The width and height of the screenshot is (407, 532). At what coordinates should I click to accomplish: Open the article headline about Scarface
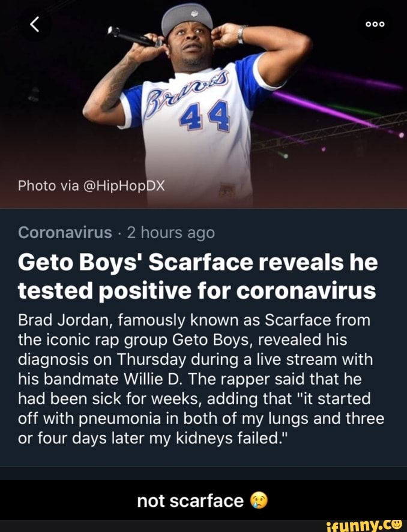point(198,272)
